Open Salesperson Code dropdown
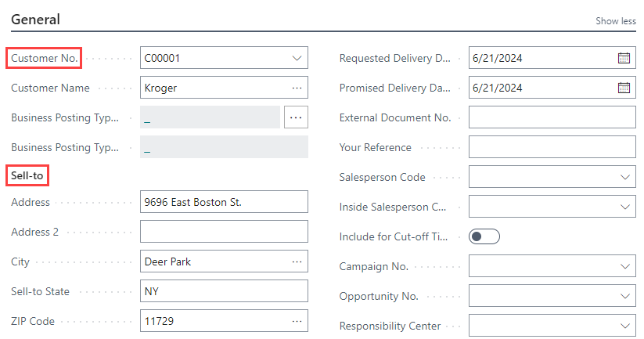This screenshot has width=644, height=339. click(x=624, y=177)
